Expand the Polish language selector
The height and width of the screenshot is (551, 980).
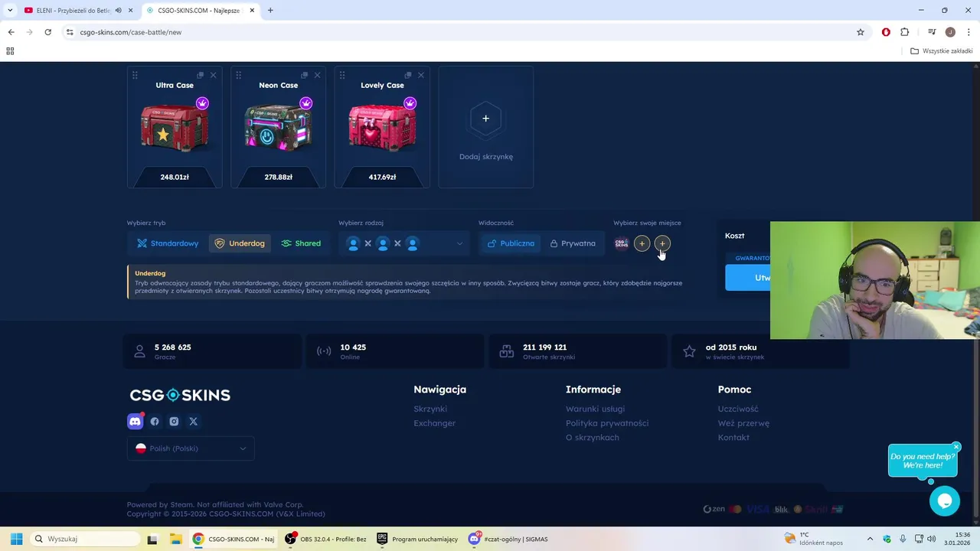[x=191, y=448]
